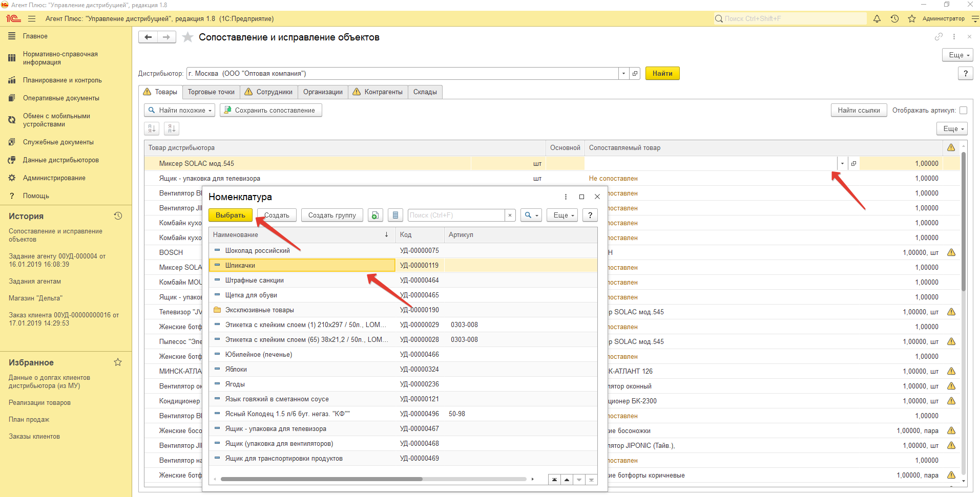Open distributor record via the open-form icon
Viewport: 980px width, 497px height.
pos(635,73)
